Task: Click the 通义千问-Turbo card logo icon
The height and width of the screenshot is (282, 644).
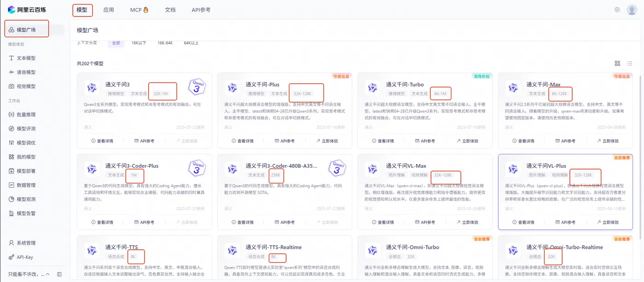Action: 373,88
